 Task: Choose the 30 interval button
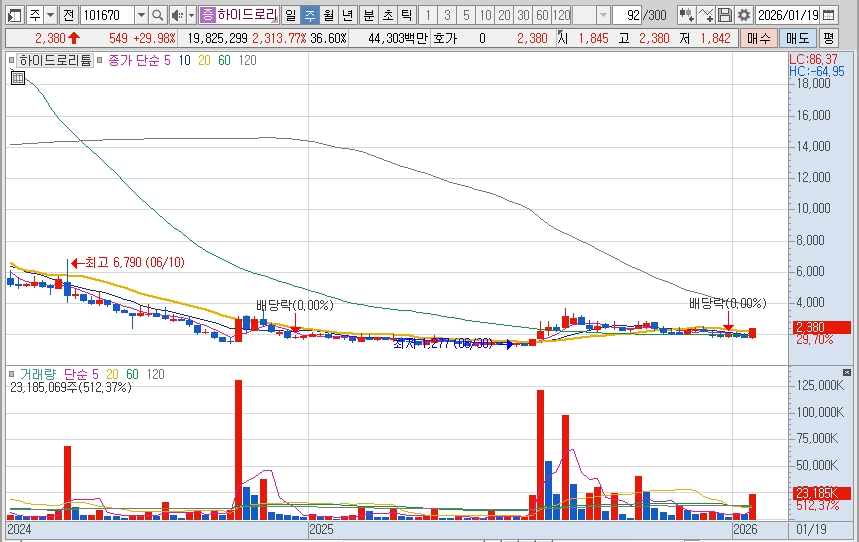pos(524,15)
